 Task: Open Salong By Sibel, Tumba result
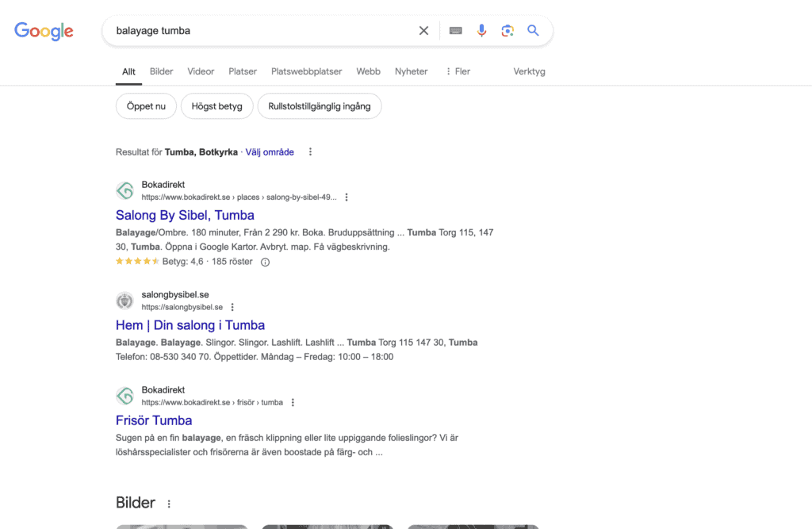[x=185, y=215]
